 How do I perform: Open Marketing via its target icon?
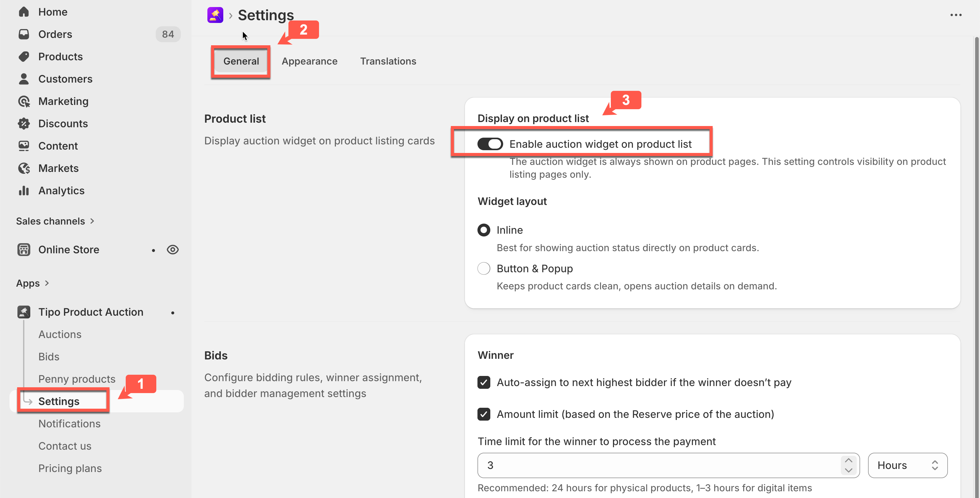(24, 101)
